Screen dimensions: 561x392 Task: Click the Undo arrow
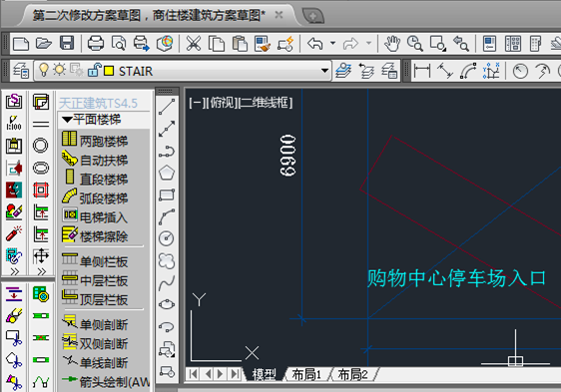(315, 44)
